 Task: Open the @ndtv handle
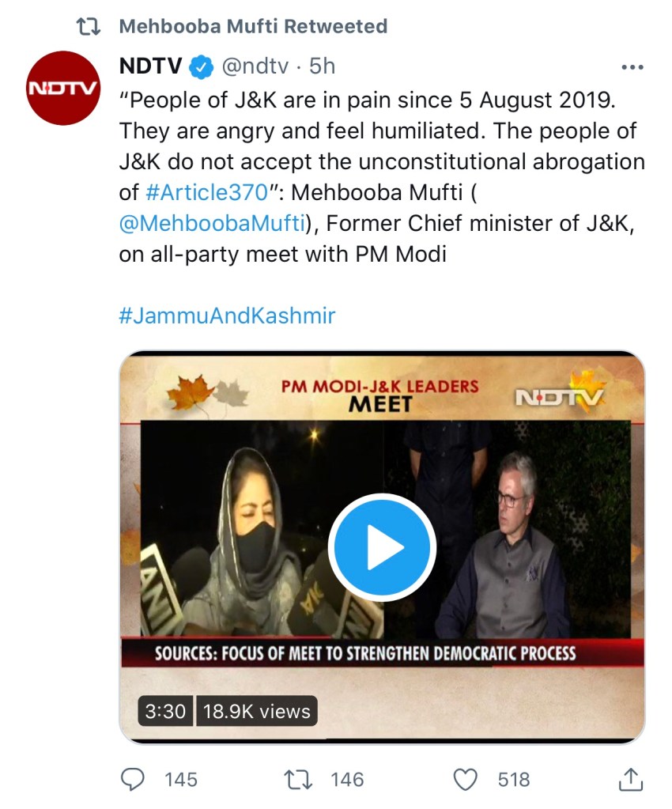click(255, 66)
